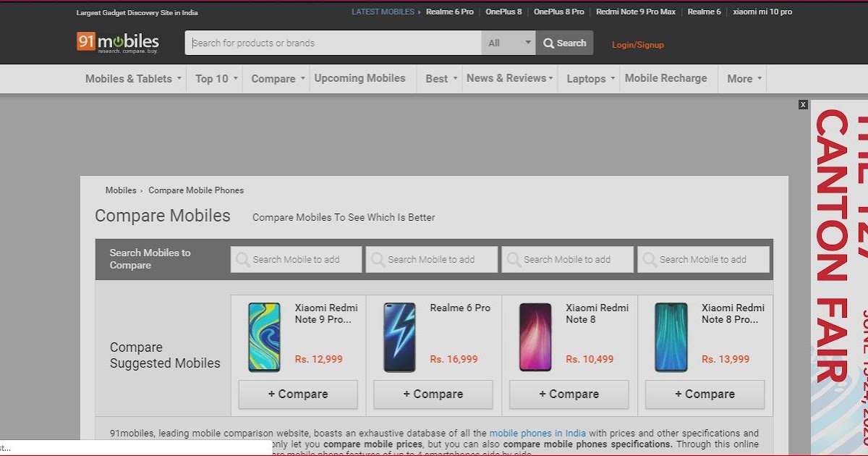Add Xiaomi Redmi Note 9 Pro to compare
Image resolution: width=868 pixels, height=456 pixels.
click(x=298, y=394)
